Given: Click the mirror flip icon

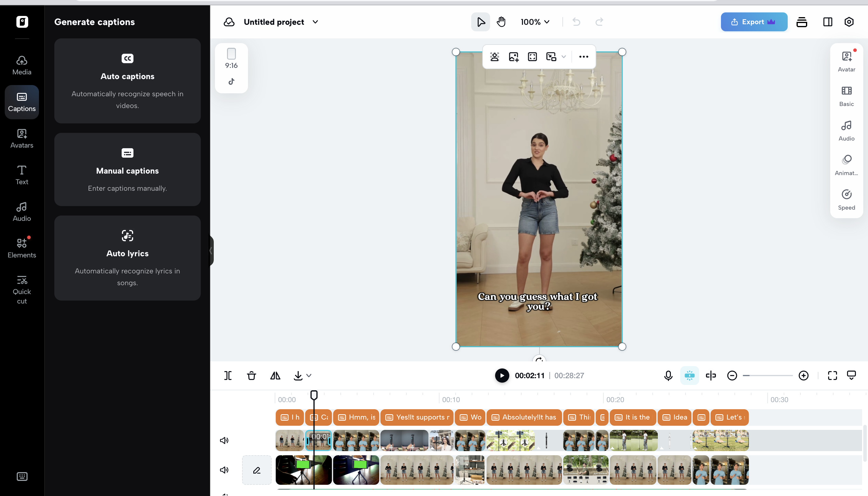Looking at the screenshot, I should [275, 376].
